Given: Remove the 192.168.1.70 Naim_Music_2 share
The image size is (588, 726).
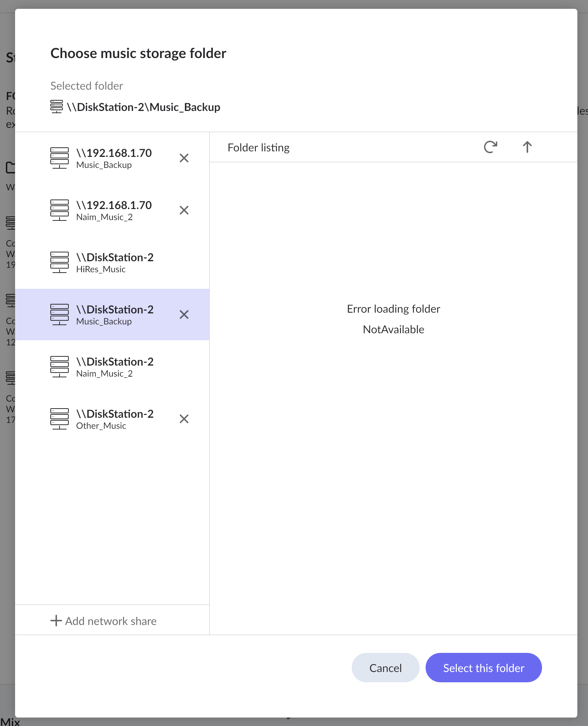Looking at the screenshot, I should tap(184, 210).
